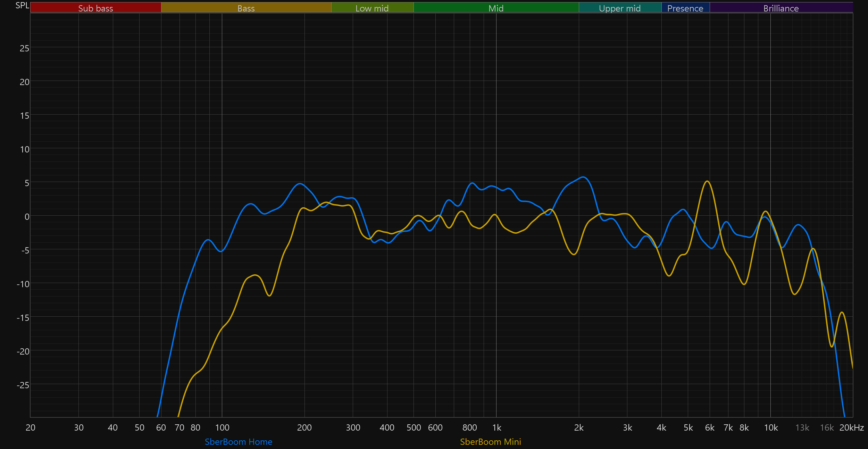Screen dimensions: 868x449
Task: Click the 20kHz axis label
Action: tap(851, 427)
